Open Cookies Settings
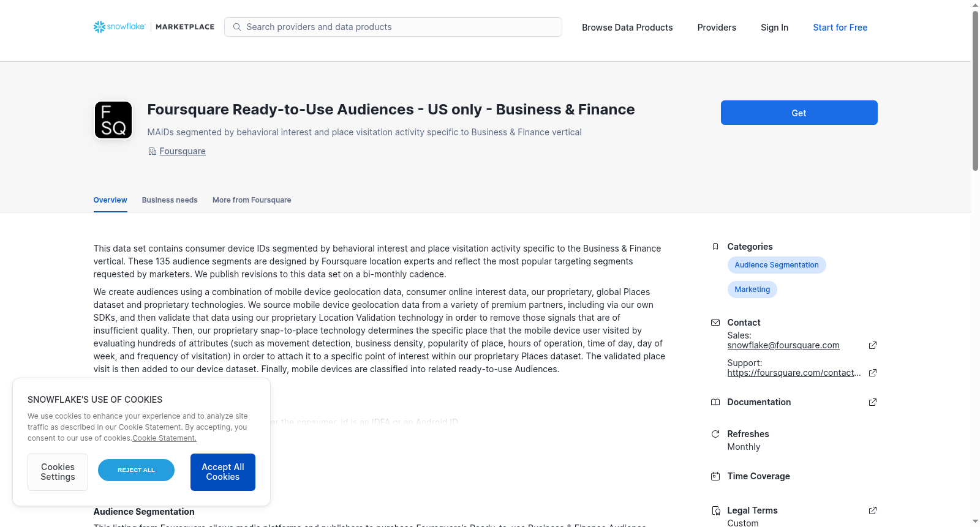The width and height of the screenshot is (980, 527). [x=58, y=472]
